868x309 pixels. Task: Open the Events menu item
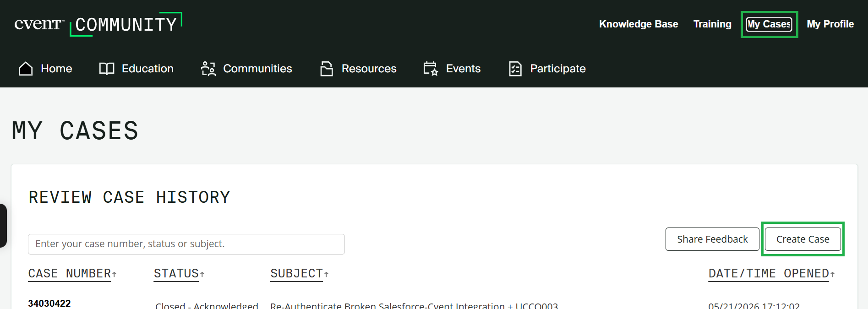pos(452,69)
